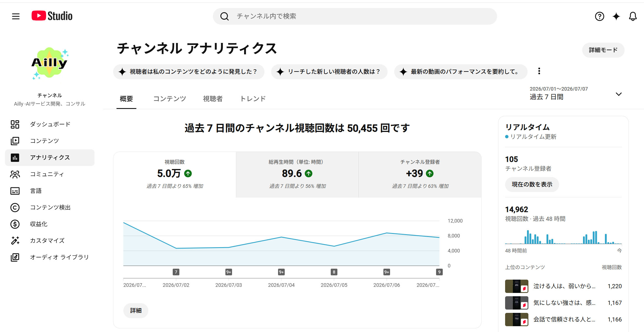Select the チャンネル登録者 metric card
Screen dimensions: 644x332
point(420,174)
